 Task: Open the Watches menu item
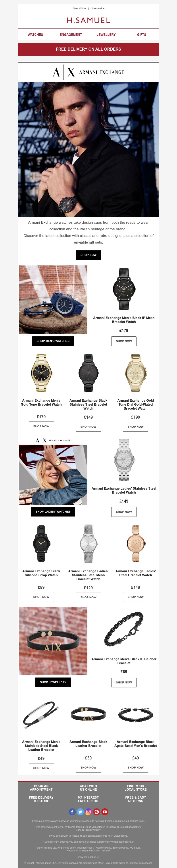[x=35, y=35]
